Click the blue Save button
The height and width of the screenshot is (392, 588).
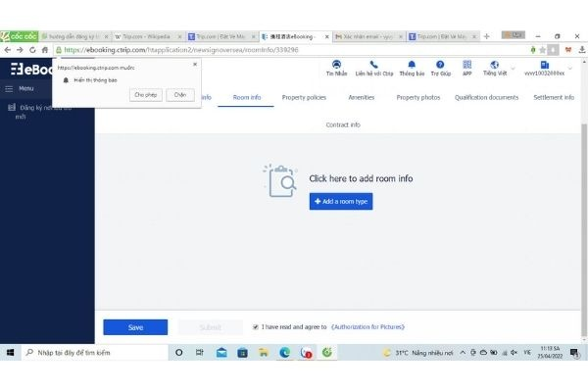click(135, 327)
